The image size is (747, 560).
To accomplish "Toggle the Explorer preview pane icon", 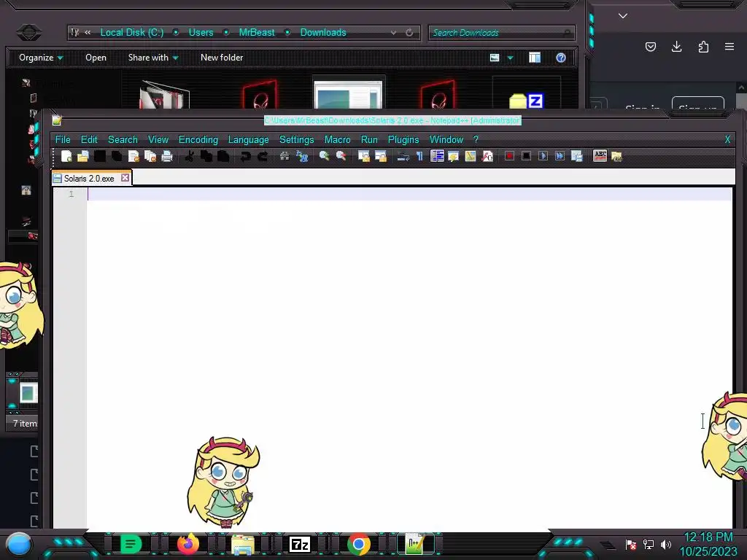I will (x=535, y=58).
